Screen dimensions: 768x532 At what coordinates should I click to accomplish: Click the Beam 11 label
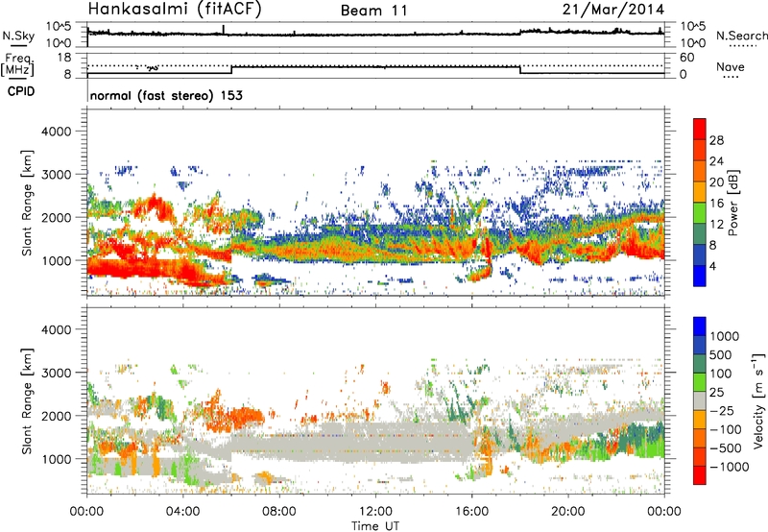coord(373,11)
